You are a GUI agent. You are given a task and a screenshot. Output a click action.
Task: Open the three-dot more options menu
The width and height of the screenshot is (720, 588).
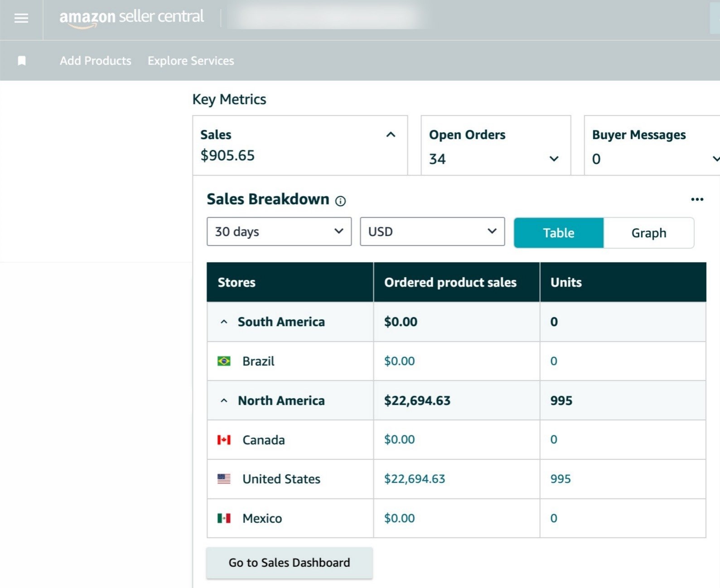697,199
